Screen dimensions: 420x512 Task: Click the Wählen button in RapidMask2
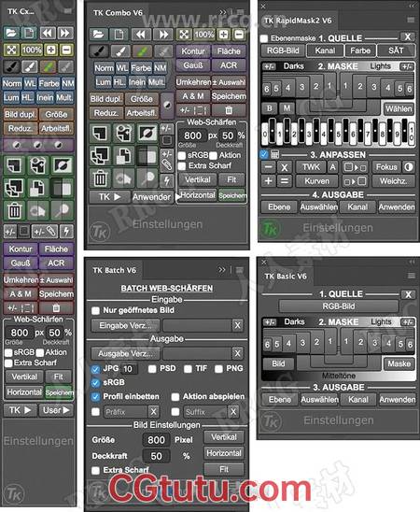(399, 108)
